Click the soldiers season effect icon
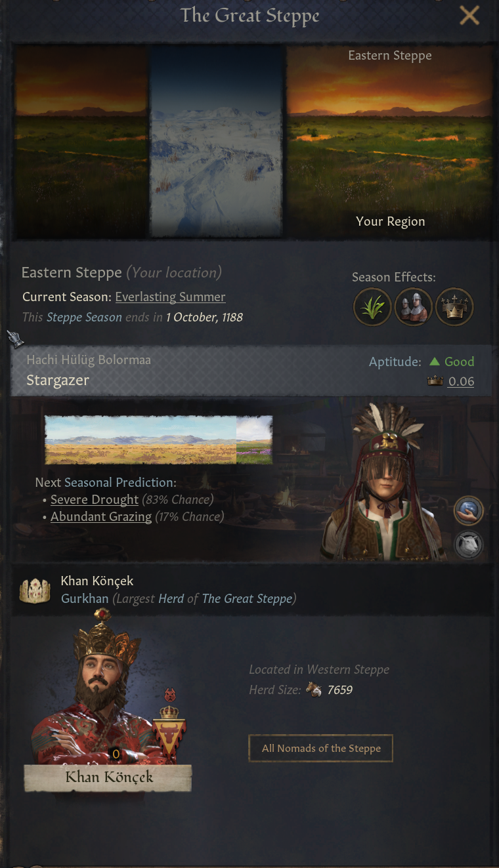The width and height of the screenshot is (499, 868). point(414,307)
